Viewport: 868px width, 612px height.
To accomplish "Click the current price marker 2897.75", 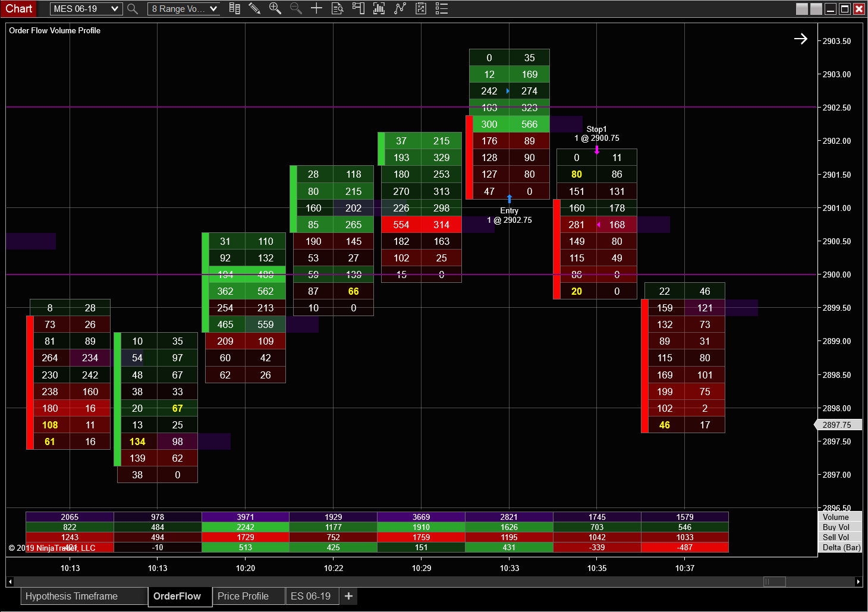I will click(837, 425).
